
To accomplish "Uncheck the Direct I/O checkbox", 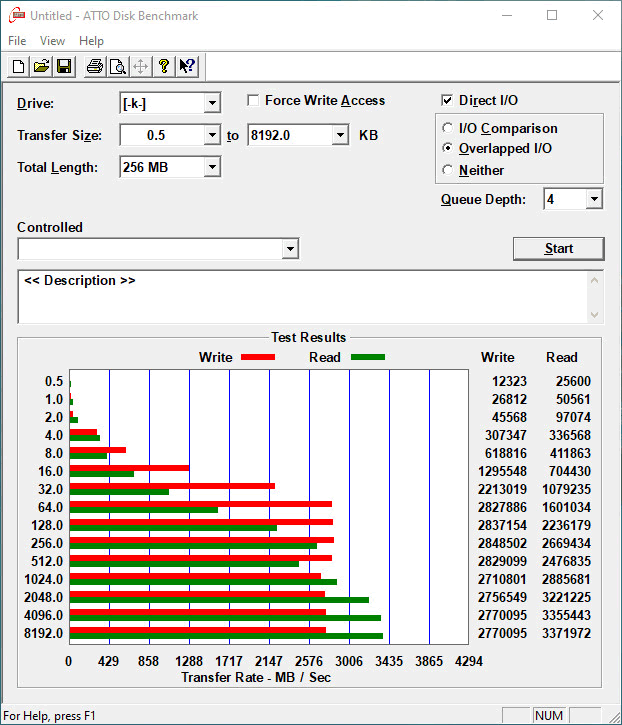I will [448, 100].
